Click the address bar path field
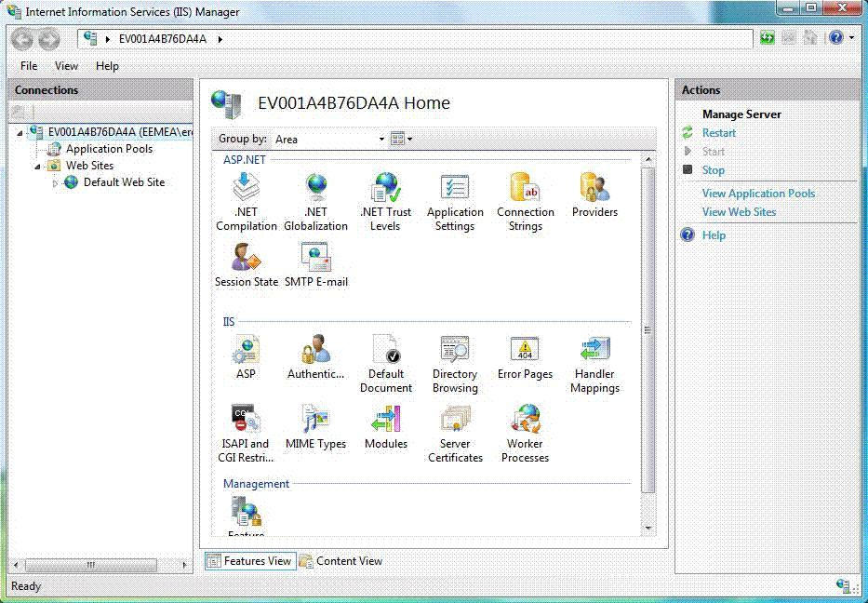 click(x=415, y=39)
